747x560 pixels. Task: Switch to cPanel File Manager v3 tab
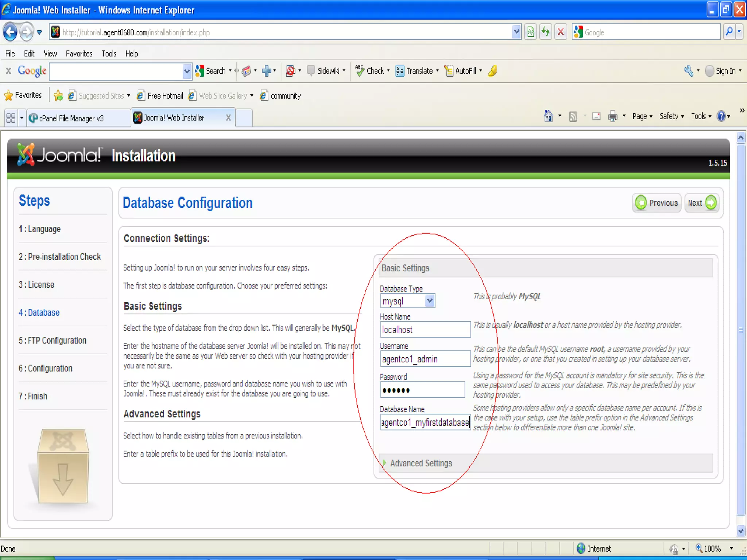pyautogui.click(x=71, y=118)
